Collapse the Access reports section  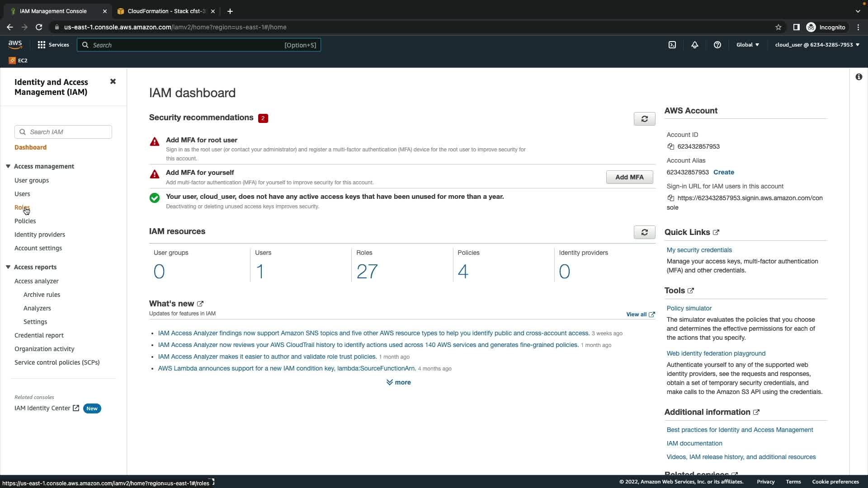tap(8, 267)
